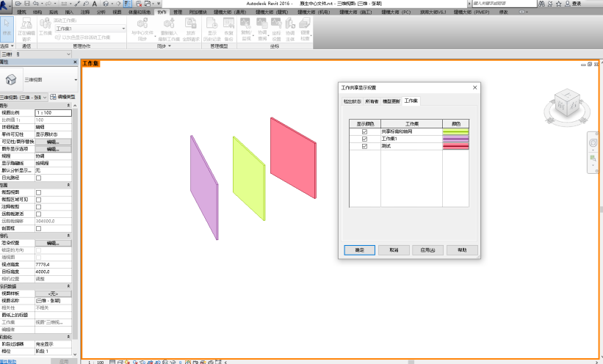Enable the 远剪裁激活 far clip checkbox
Viewport: 603px width, 364px height.
pyautogui.click(x=38, y=214)
